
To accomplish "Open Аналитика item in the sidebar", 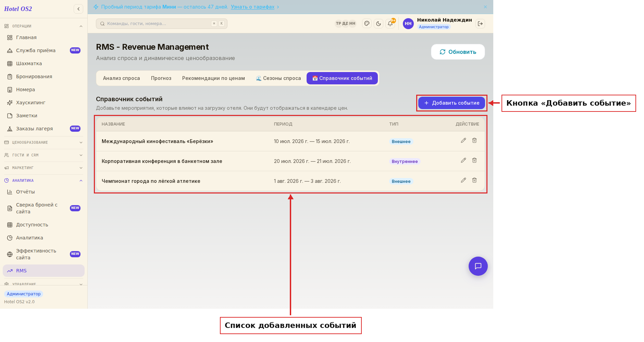I will (x=44, y=238).
